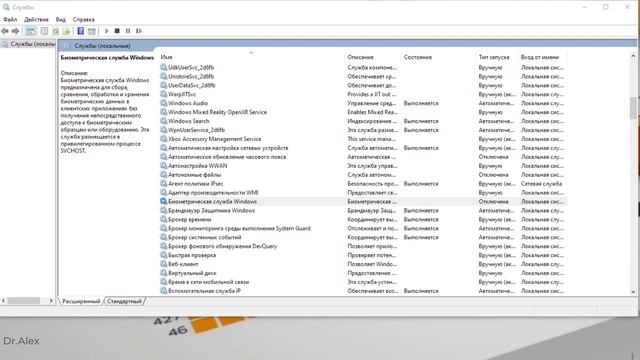The height and width of the screenshot is (360, 640).
Task: Open Help using the blue question mark icon
Action: (80, 31)
